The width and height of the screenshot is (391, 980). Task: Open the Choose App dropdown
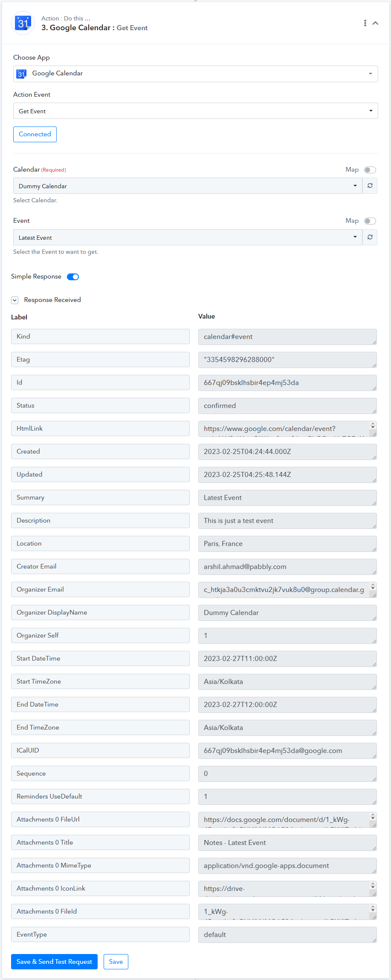[x=196, y=74]
